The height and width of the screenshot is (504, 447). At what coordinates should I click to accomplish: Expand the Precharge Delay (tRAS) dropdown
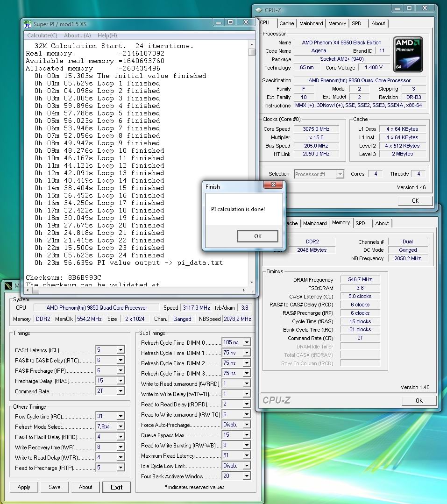[121, 381]
